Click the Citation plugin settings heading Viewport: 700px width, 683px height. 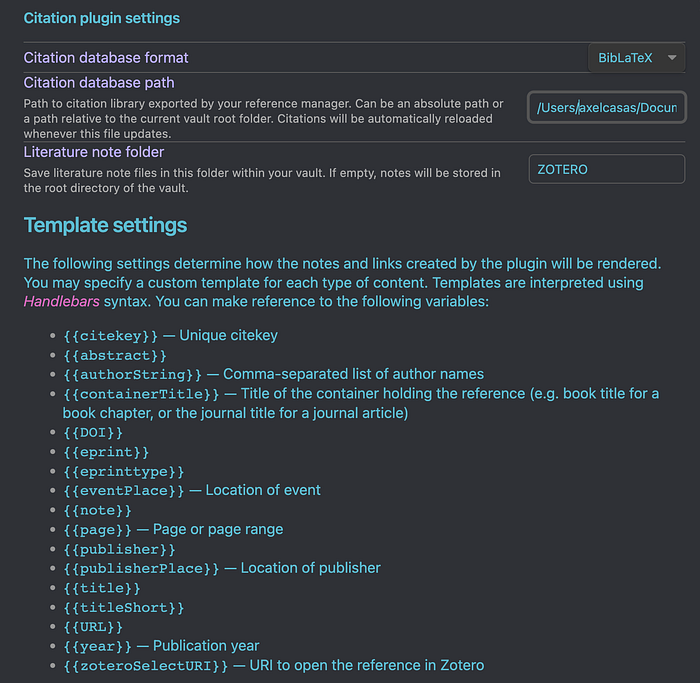(x=101, y=18)
